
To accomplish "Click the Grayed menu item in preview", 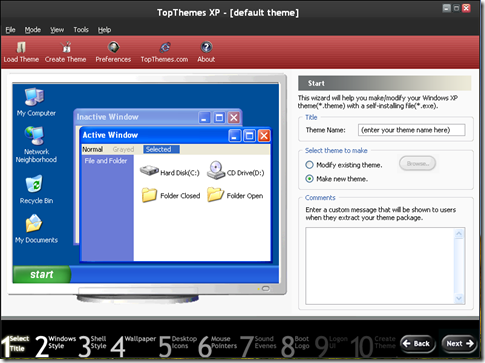I will (123, 149).
